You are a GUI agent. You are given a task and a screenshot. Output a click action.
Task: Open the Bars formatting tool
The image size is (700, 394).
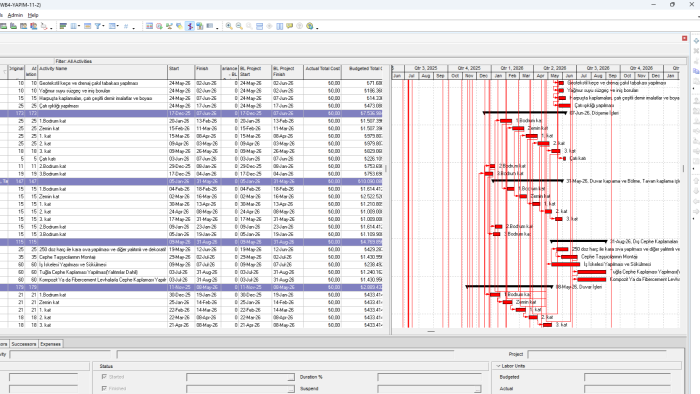(x=63, y=26)
